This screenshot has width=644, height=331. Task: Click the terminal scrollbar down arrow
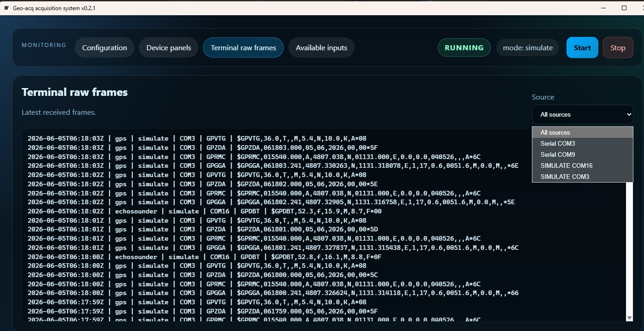tap(629, 318)
